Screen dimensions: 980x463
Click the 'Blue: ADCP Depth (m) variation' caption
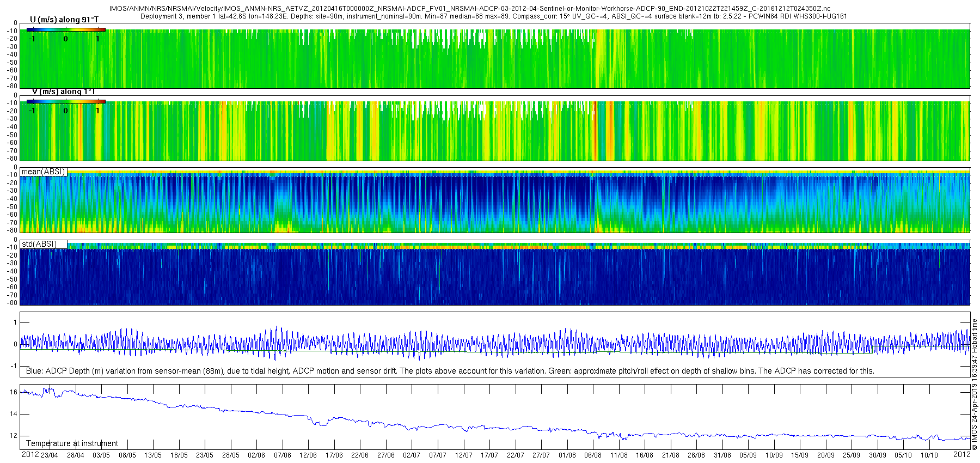coord(450,371)
